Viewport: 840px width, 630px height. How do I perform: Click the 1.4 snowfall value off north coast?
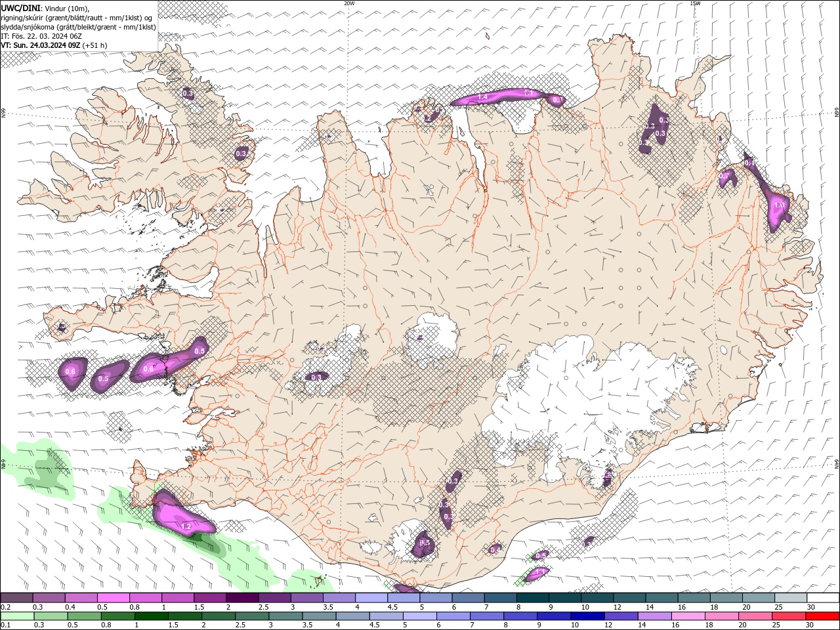pyautogui.click(x=482, y=97)
